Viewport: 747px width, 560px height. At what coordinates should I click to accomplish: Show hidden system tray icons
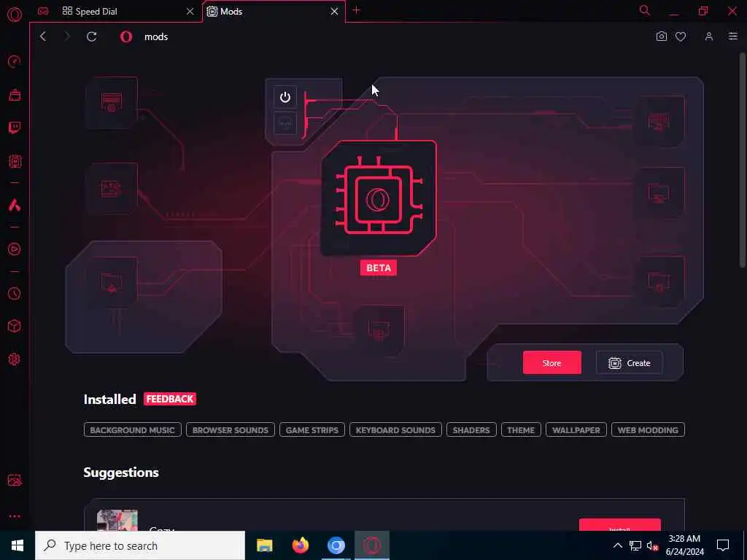pyautogui.click(x=617, y=545)
